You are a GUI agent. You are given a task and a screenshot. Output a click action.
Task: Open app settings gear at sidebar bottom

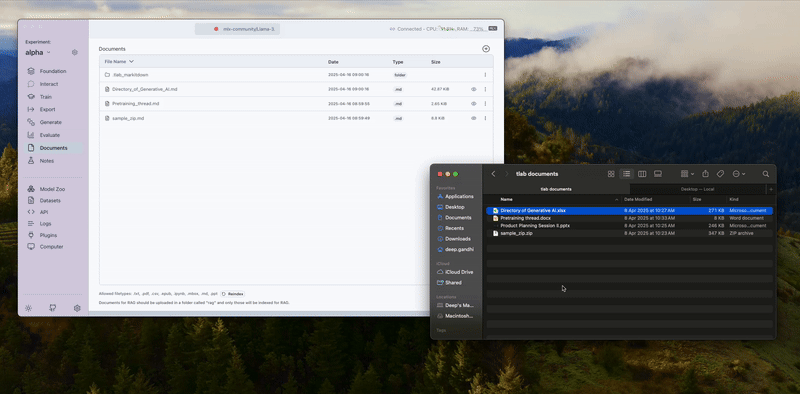pyautogui.click(x=77, y=308)
